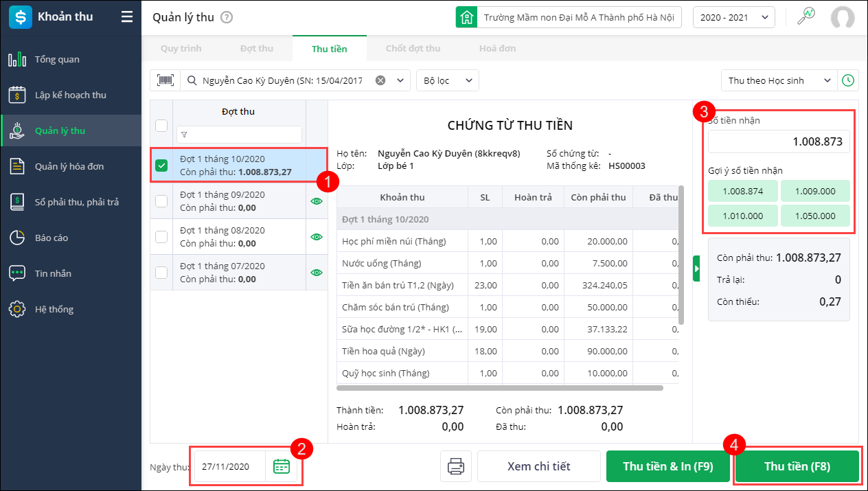Open Báo cáo in the sidebar

pyautogui.click(x=52, y=238)
